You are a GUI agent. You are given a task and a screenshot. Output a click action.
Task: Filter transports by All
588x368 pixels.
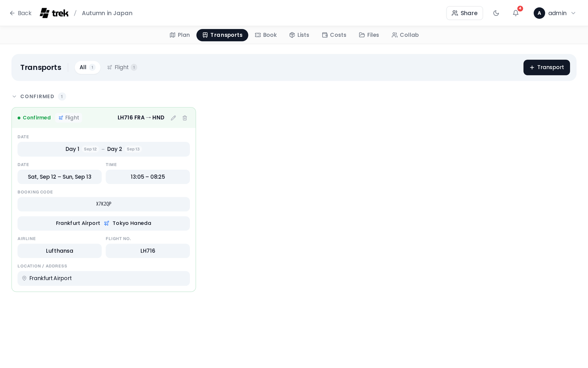click(87, 67)
